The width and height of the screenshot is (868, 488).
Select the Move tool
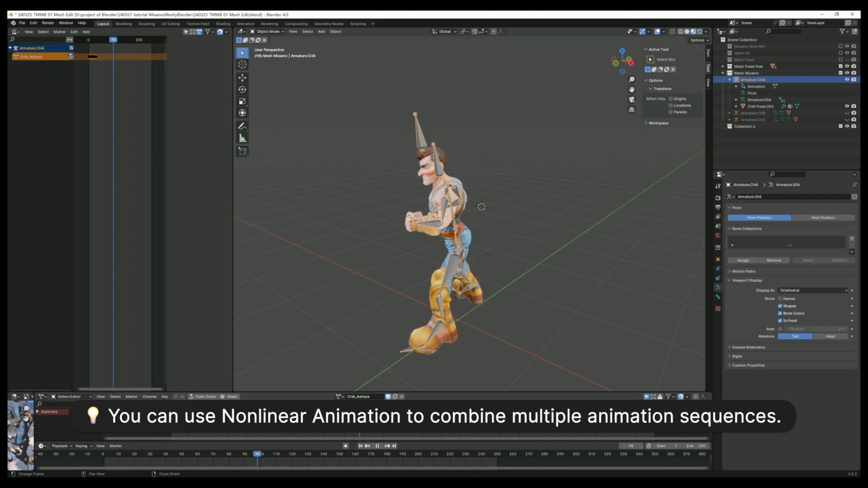point(242,78)
